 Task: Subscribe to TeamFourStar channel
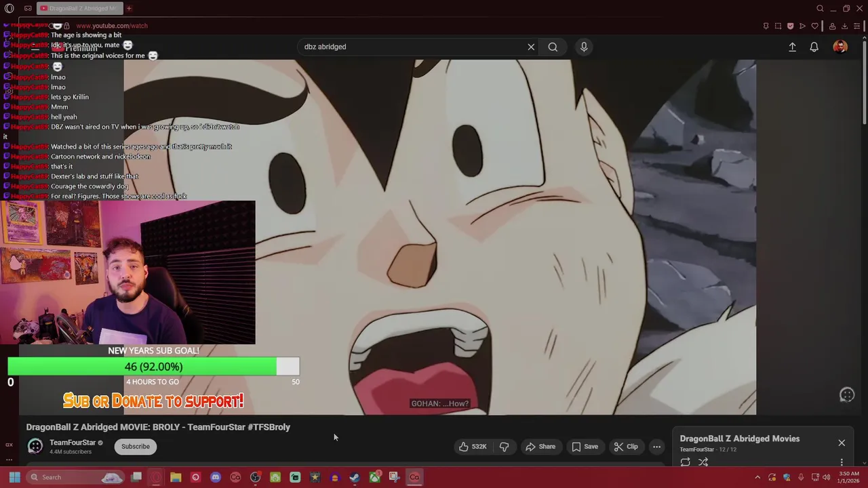pyautogui.click(x=136, y=447)
